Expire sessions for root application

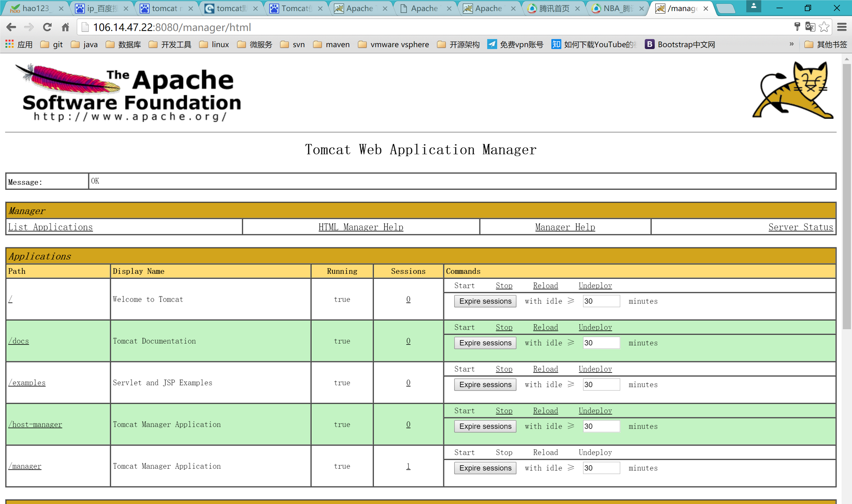tap(485, 301)
